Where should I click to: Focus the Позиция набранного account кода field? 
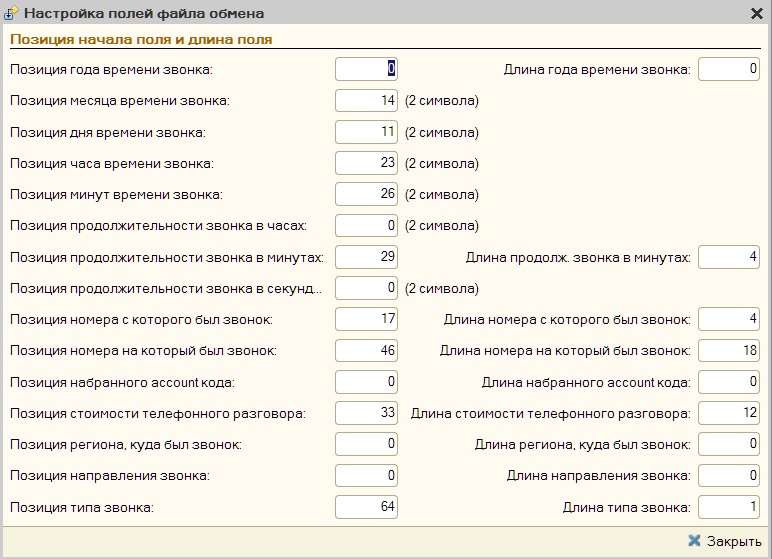click(366, 382)
